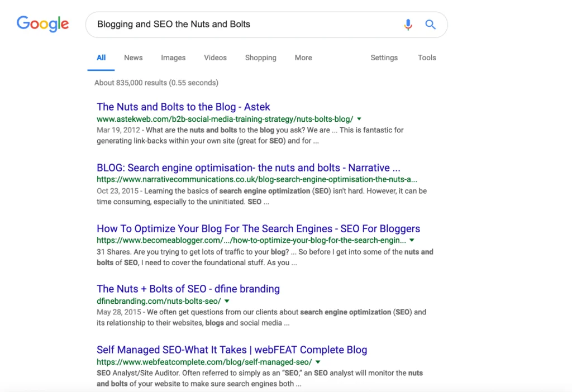Open the webFEAT Self Managed SEO result

click(231, 350)
